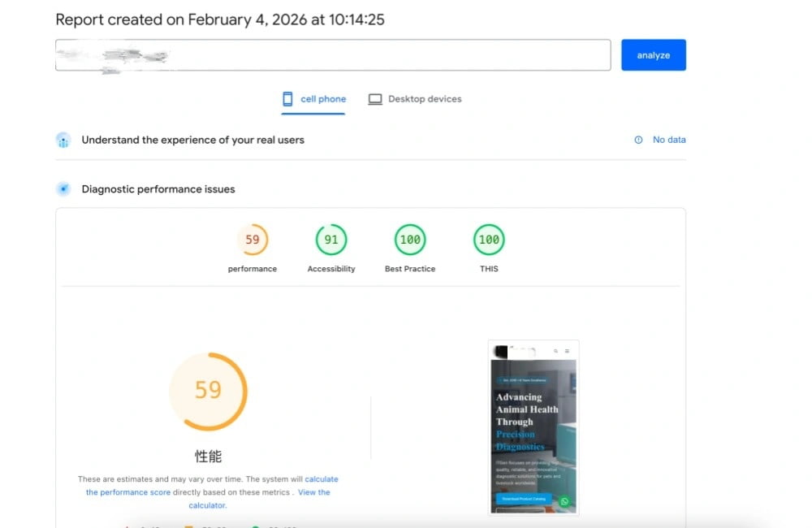Select the Accessibility score circle showing 91

click(x=330, y=240)
